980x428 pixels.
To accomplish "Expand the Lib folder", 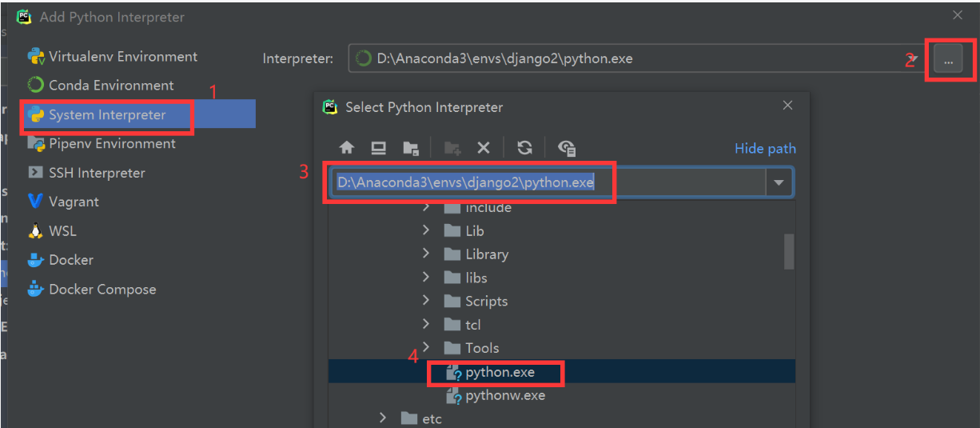I will tap(426, 230).
